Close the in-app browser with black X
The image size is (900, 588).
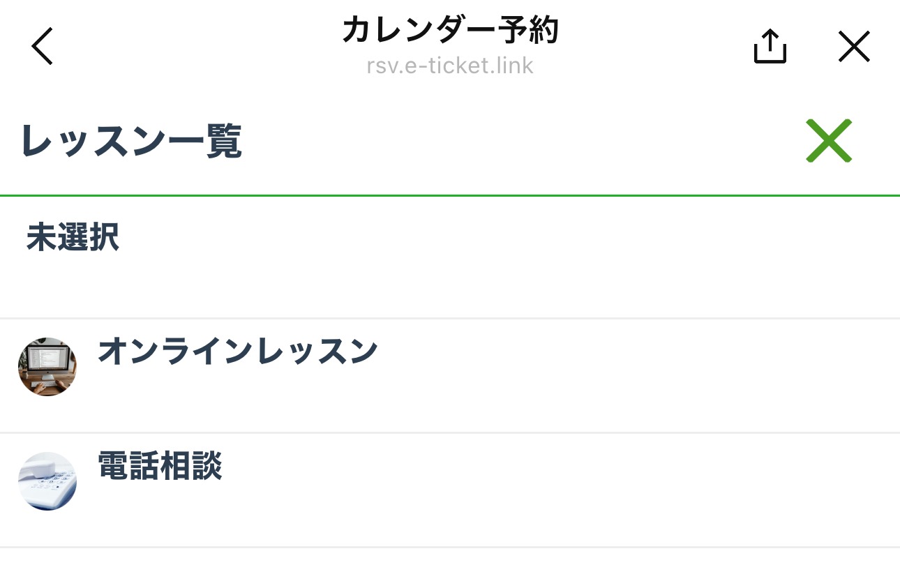coord(854,47)
